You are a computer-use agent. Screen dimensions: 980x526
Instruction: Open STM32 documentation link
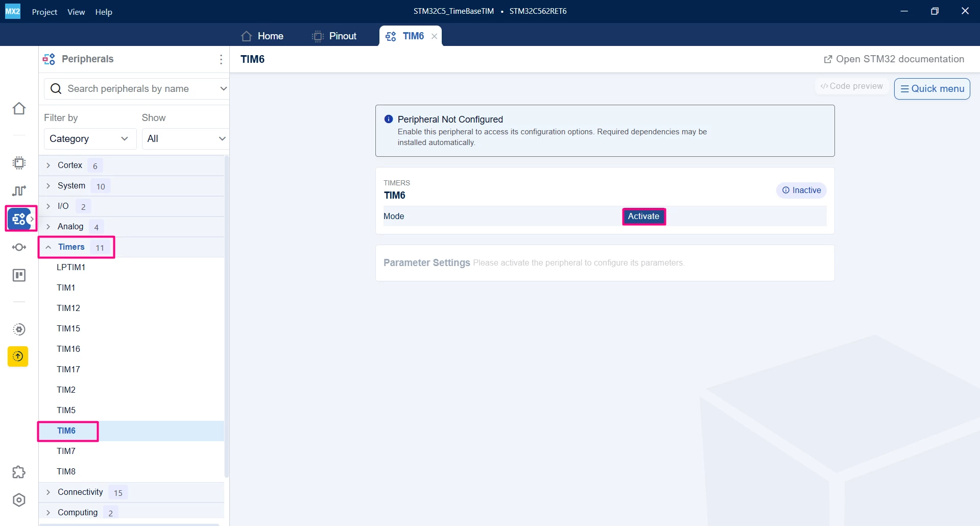tap(894, 59)
